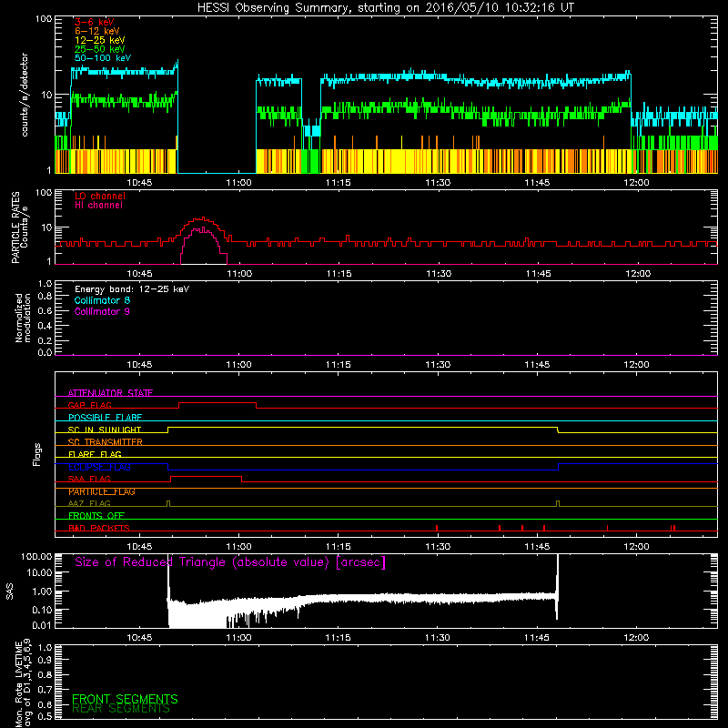
Task: Click the Size of Reduced Triangle caption
Action: pyautogui.click(x=230, y=562)
